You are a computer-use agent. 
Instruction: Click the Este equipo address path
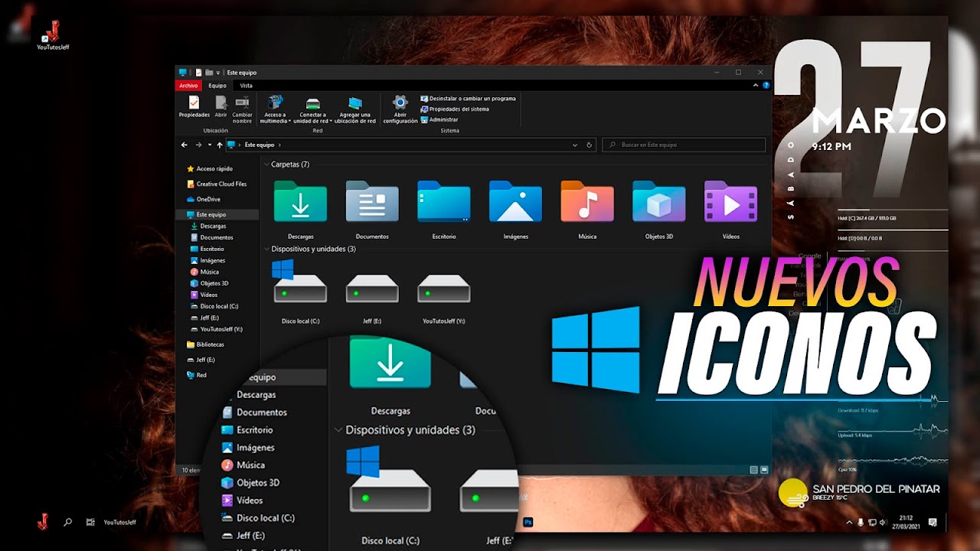[x=260, y=145]
